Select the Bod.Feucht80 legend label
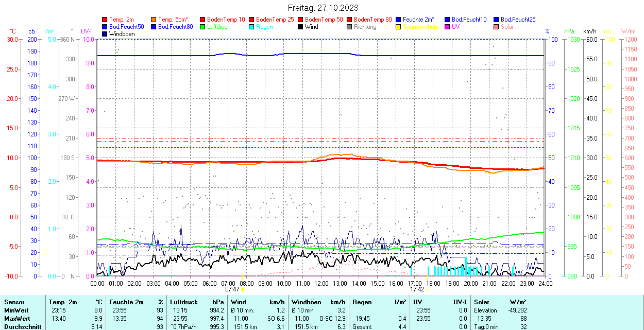 (x=175, y=27)
